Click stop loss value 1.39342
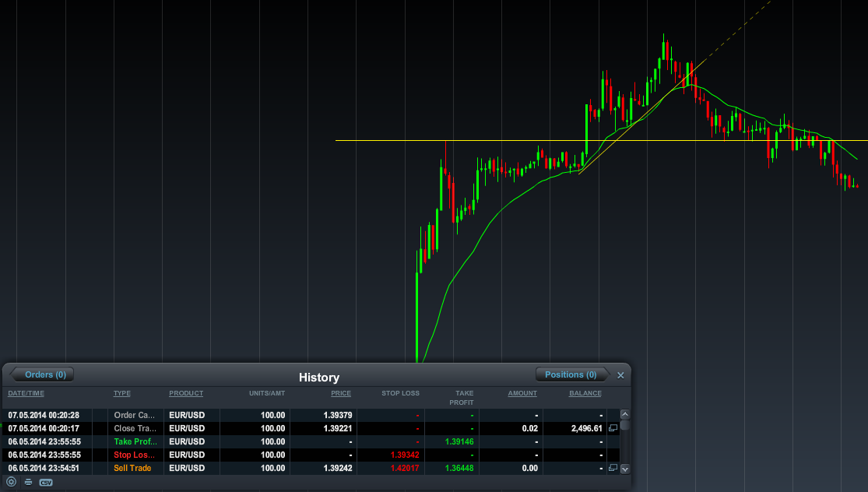Image resolution: width=868 pixels, height=492 pixels. point(405,455)
